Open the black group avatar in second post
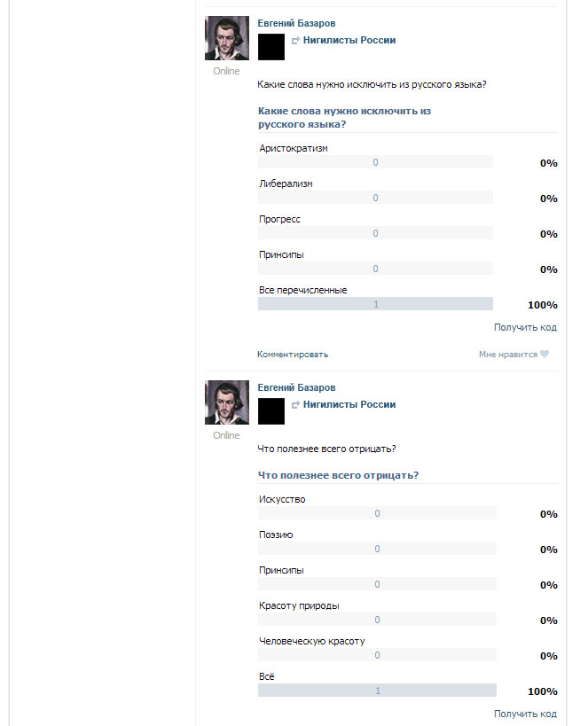This screenshot has width=588, height=726. [271, 411]
